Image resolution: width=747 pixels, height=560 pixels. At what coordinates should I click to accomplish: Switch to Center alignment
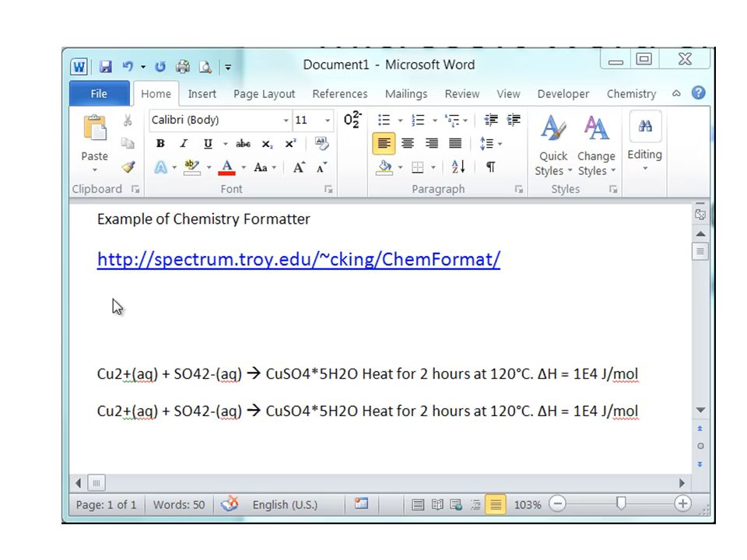[408, 143]
